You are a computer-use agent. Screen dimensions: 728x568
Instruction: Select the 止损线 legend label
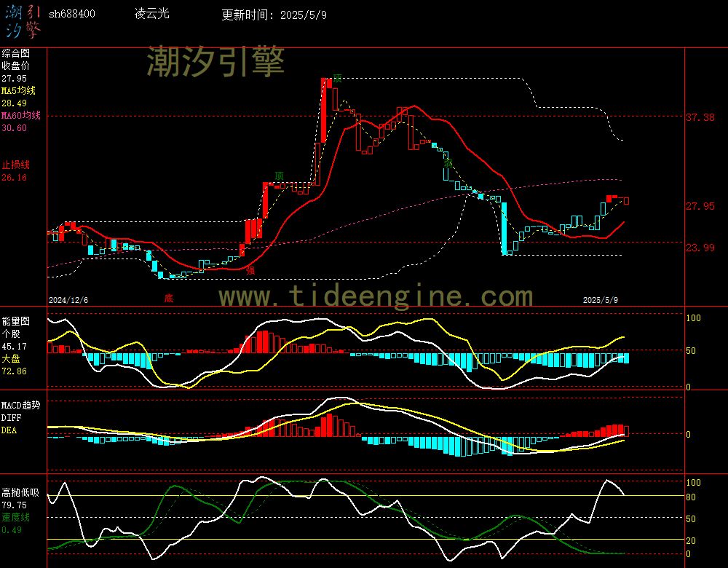tap(16, 165)
